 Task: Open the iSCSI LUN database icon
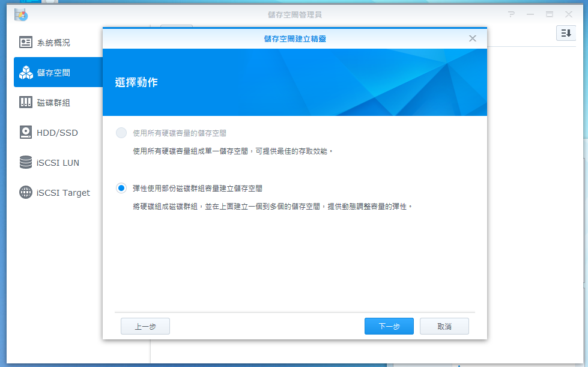tap(25, 162)
